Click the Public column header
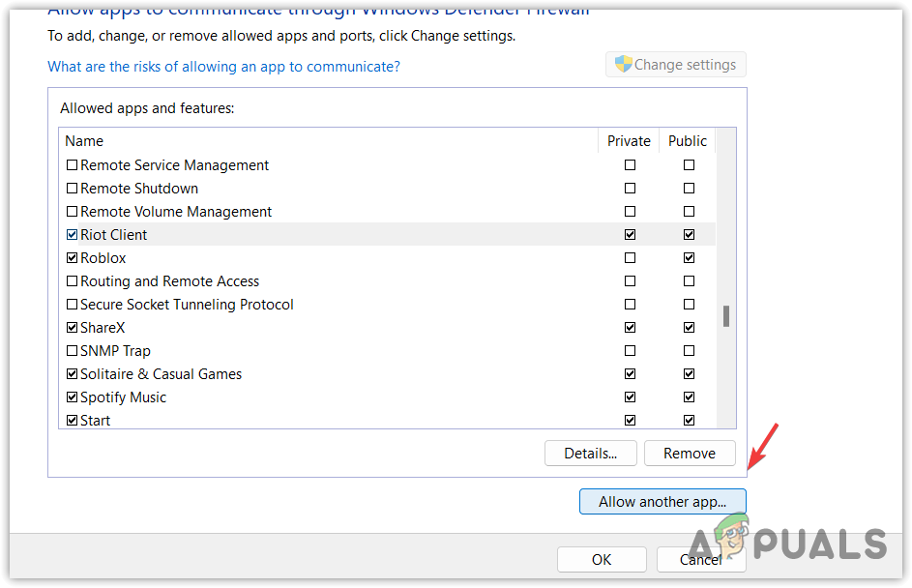This screenshot has height=588, width=912. [688, 141]
